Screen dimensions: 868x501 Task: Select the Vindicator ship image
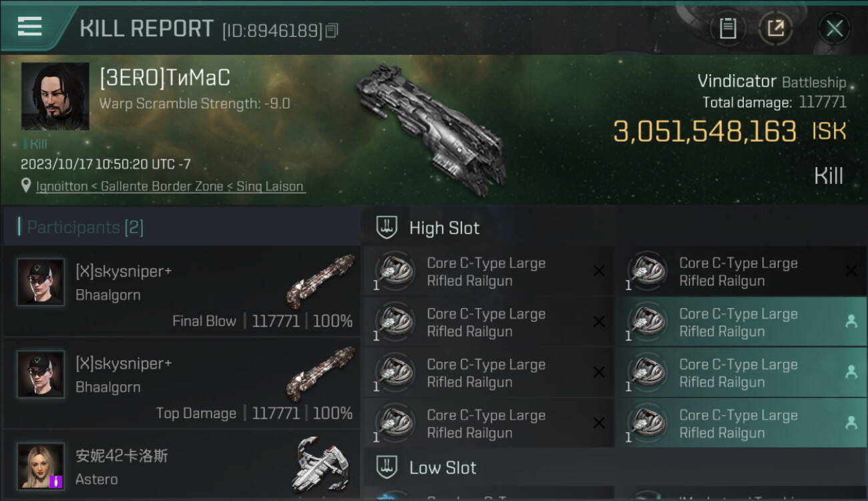pyautogui.click(x=431, y=129)
